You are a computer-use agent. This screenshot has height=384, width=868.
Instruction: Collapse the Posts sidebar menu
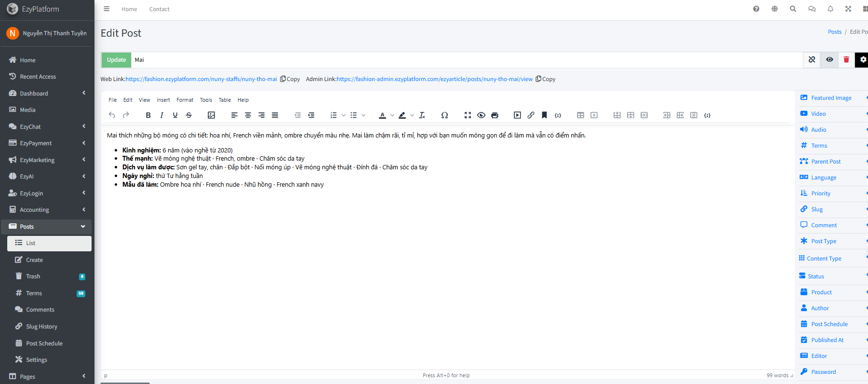click(x=46, y=226)
